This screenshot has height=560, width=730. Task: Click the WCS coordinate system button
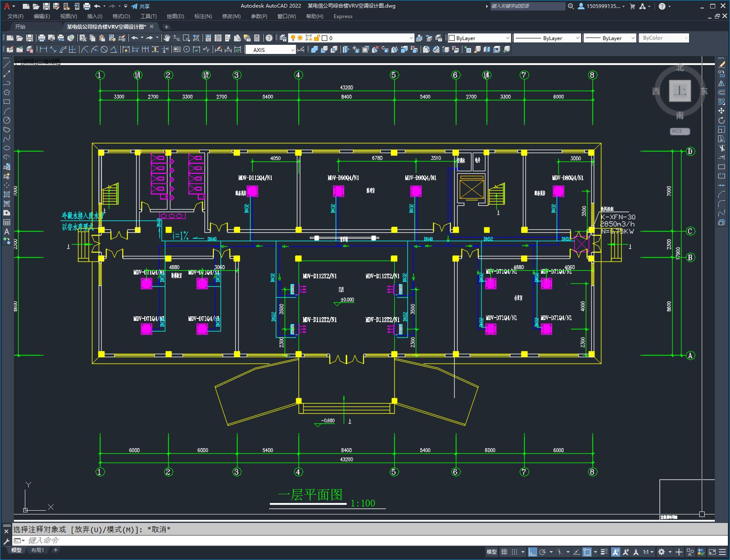click(679, 131)
